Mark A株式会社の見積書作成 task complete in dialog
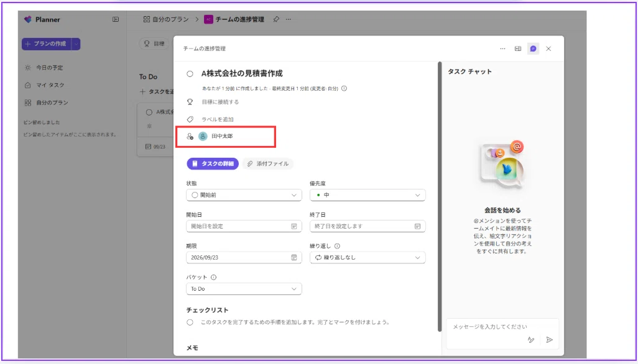 click(x=190, y=74)
